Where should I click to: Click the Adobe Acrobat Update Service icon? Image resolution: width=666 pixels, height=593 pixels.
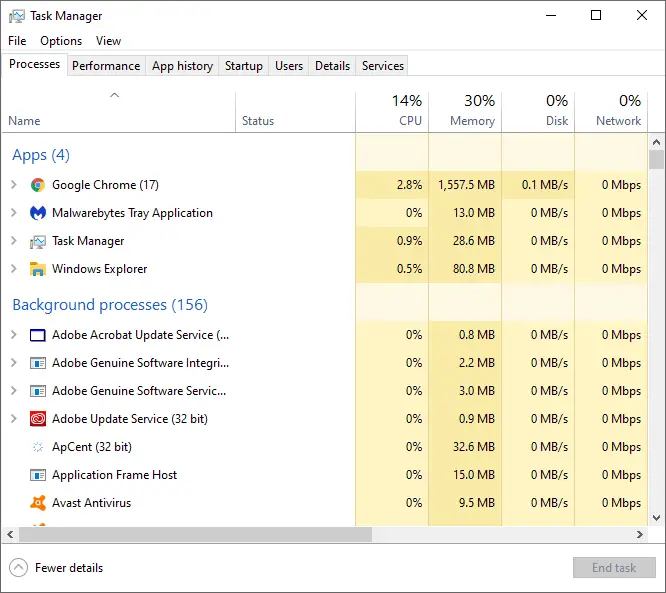click(38, 335)
